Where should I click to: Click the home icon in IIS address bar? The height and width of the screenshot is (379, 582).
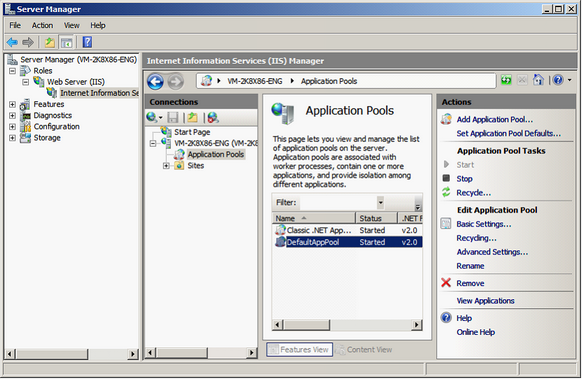click(x=538, y=80)
